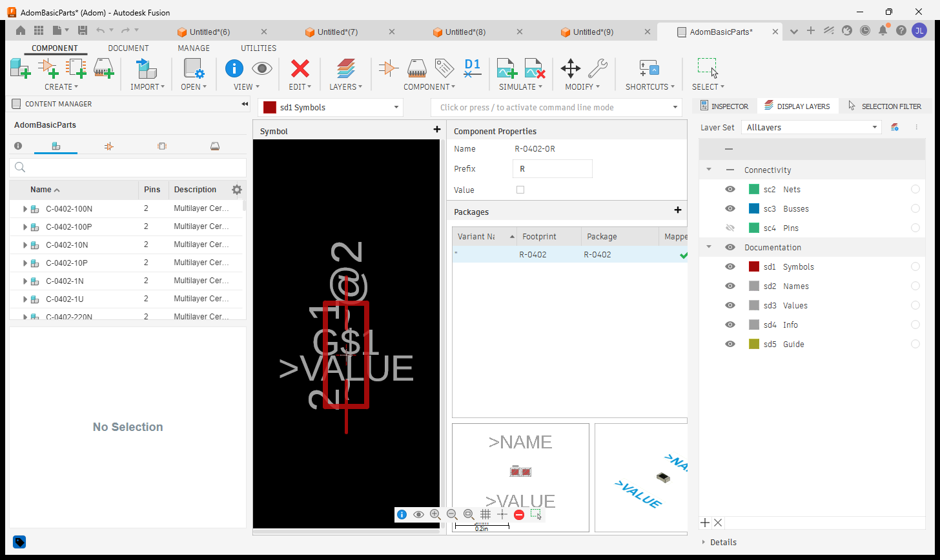Screen dimensions: 940x560
Task: Click the Prefix input field
Action: (552, 169)
